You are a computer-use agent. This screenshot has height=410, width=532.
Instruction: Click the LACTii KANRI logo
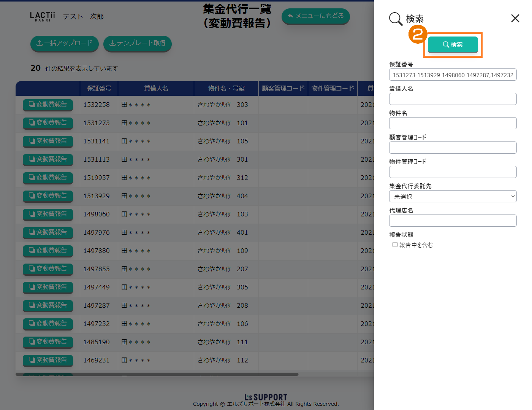coord(43,16)
